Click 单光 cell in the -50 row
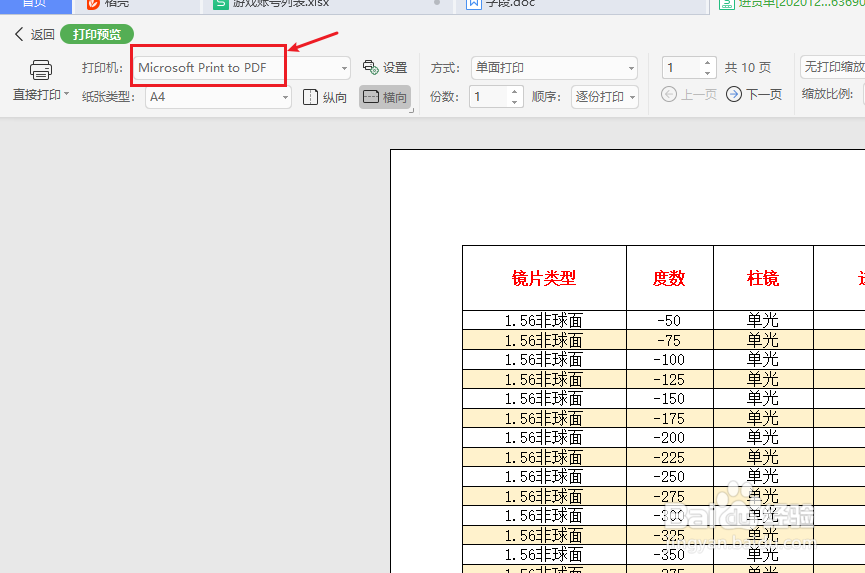 point(763,320)
